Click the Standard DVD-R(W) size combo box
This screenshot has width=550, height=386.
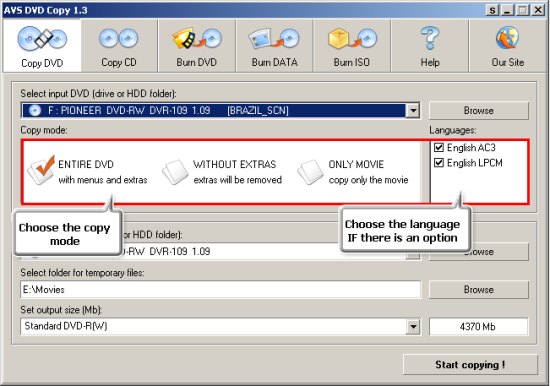coord(221,327)
